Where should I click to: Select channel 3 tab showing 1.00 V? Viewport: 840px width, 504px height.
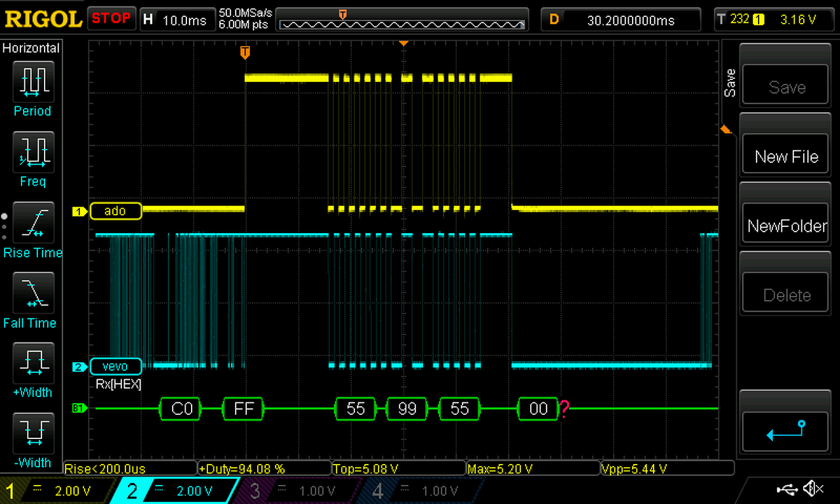point(299,490)
